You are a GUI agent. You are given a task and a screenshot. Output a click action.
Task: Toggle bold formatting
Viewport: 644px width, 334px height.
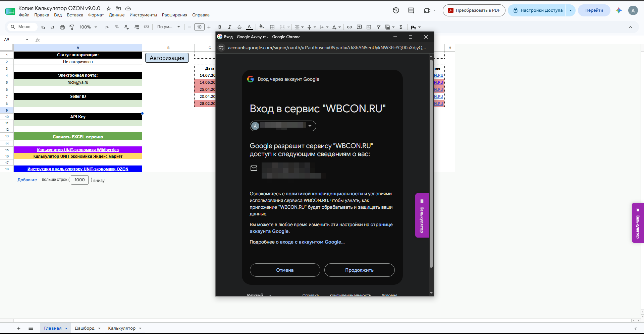(220, 27)
